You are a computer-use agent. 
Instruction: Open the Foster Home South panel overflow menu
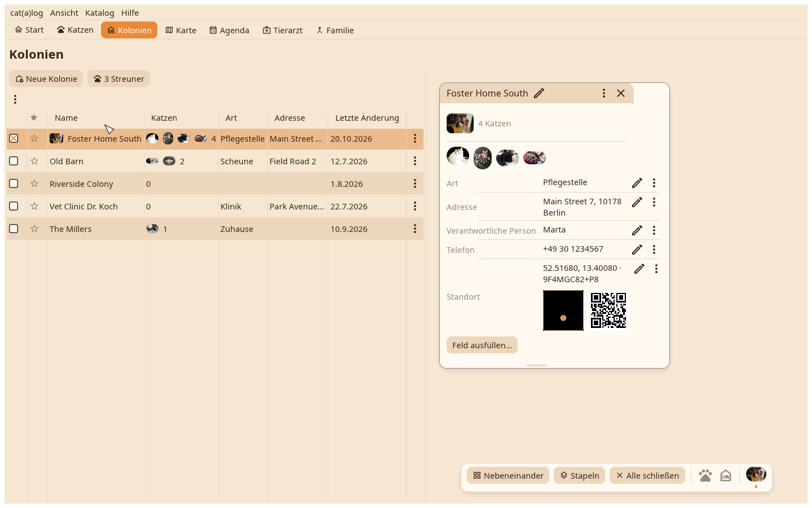click(604, 93)
